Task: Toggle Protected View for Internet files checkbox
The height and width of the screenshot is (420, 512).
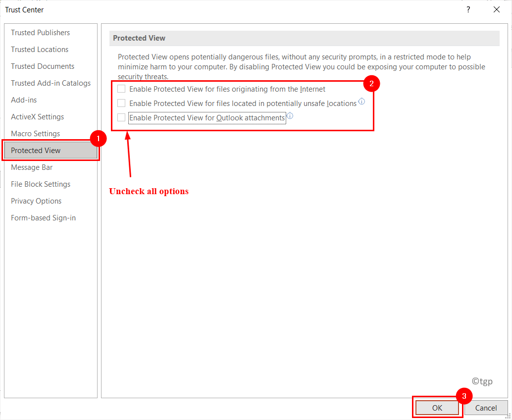Action: 121,89
